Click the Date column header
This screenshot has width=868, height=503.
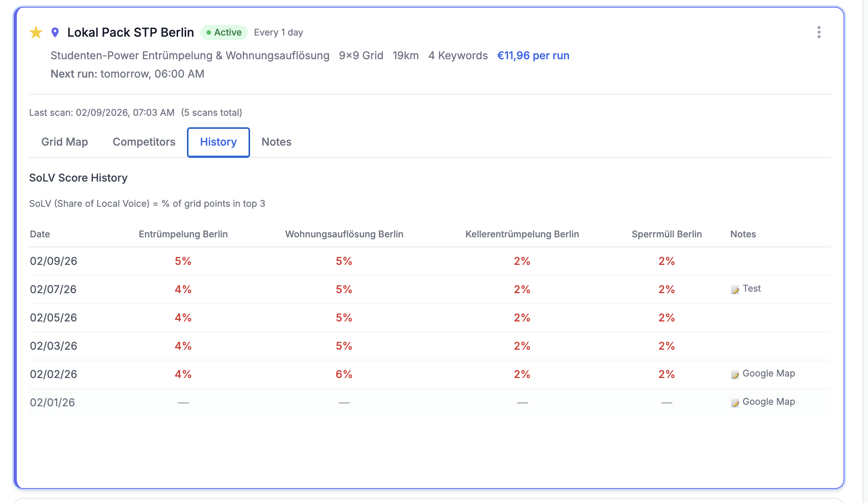(x=40, y=234)
